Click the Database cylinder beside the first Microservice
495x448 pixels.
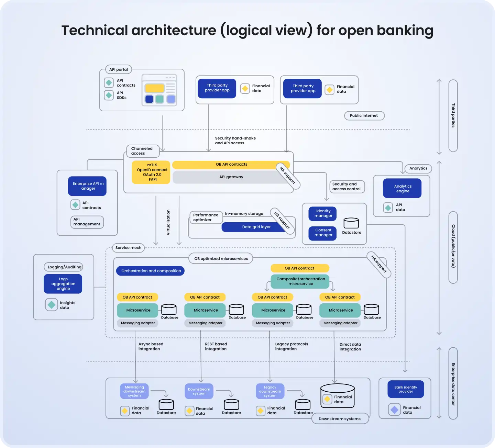click(x=169, y=309)
